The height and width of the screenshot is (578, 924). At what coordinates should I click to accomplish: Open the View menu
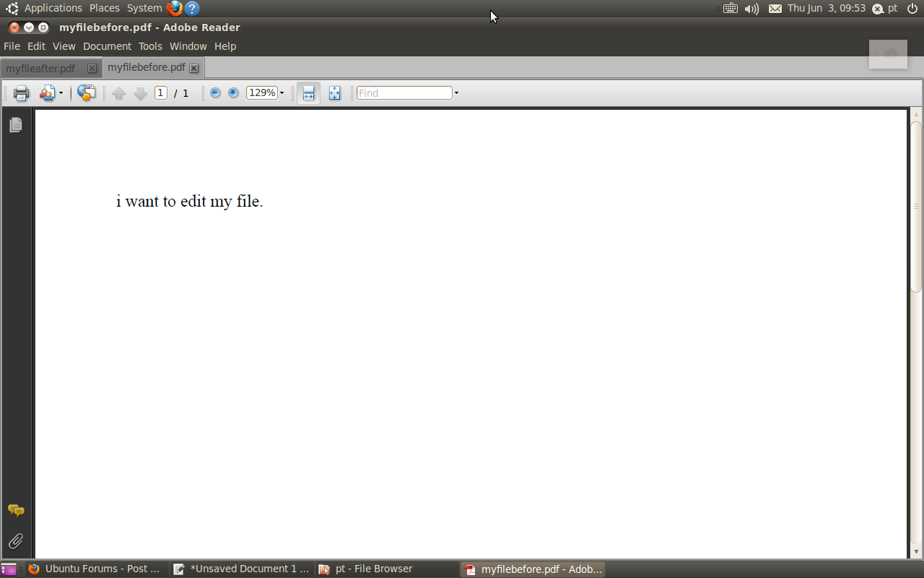coord(64,46)
